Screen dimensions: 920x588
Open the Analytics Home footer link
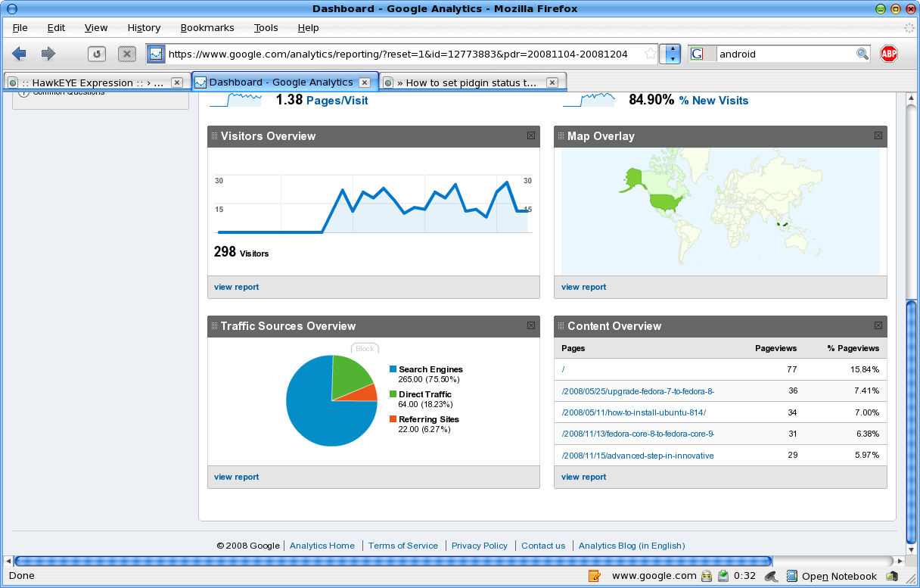coord(322,546)
